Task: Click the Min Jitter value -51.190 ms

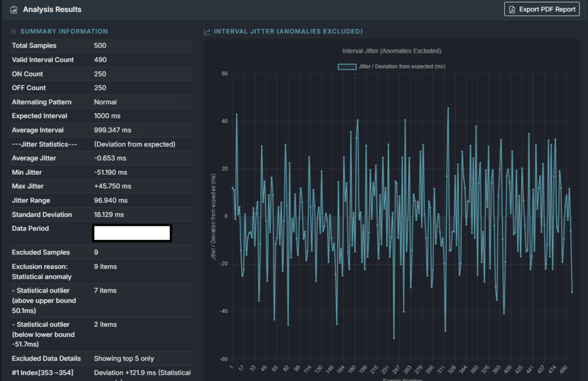Action: 111,172
